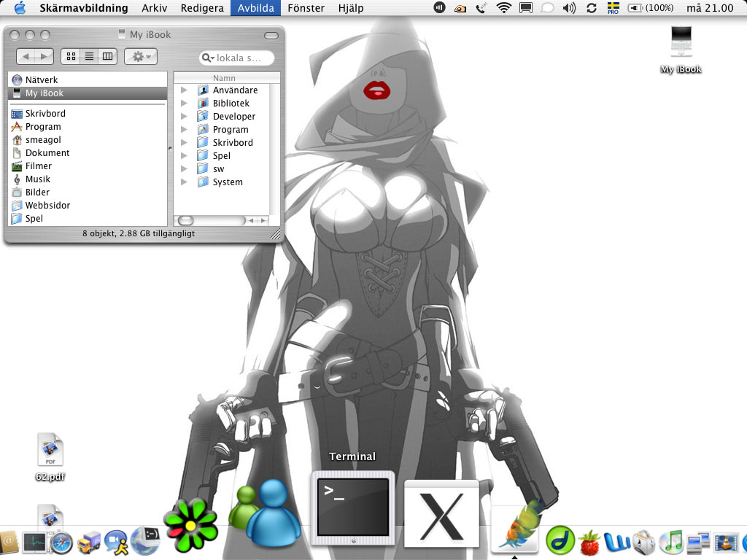747x560 pixels.
Task: Open the search scope magnifier dropdown
Action: tap(208, 58)
